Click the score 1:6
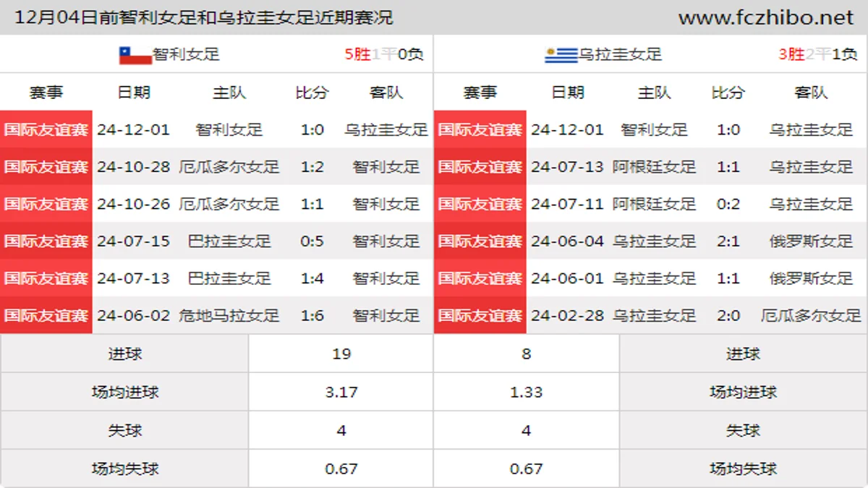Viewport: 868px width, 488px height. pyautogui.click(x=312, y=315)
